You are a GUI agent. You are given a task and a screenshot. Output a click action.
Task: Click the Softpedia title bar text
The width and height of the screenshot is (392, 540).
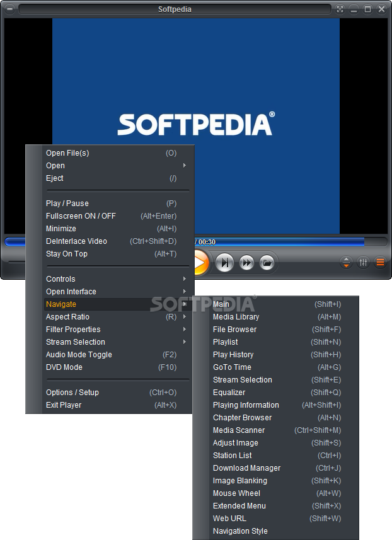pyautogui.click(x=175, y=9)
